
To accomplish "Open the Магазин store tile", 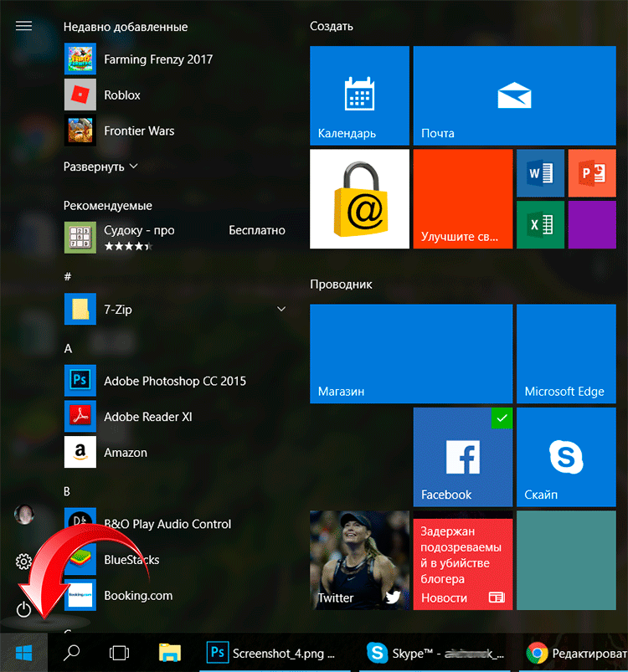I will tap(411, 353).
